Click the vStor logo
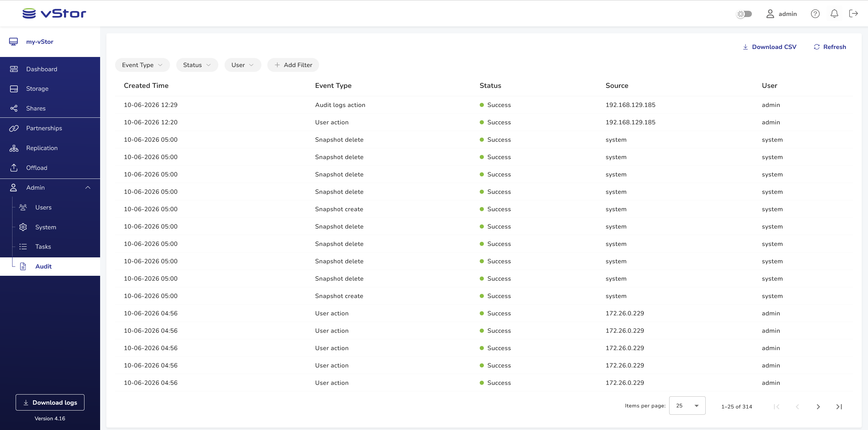The height and width of the screenshot is (430, 868). tap(54, 14)
